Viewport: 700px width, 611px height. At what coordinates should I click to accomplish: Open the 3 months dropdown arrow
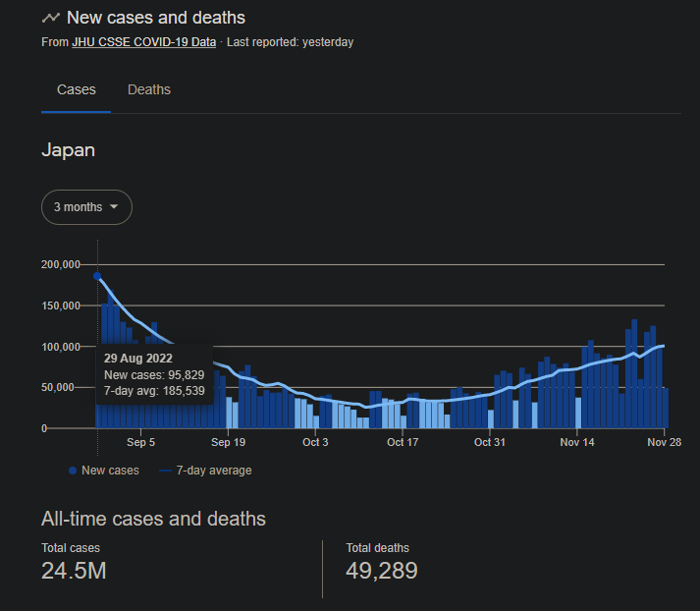tap(114, 207)
